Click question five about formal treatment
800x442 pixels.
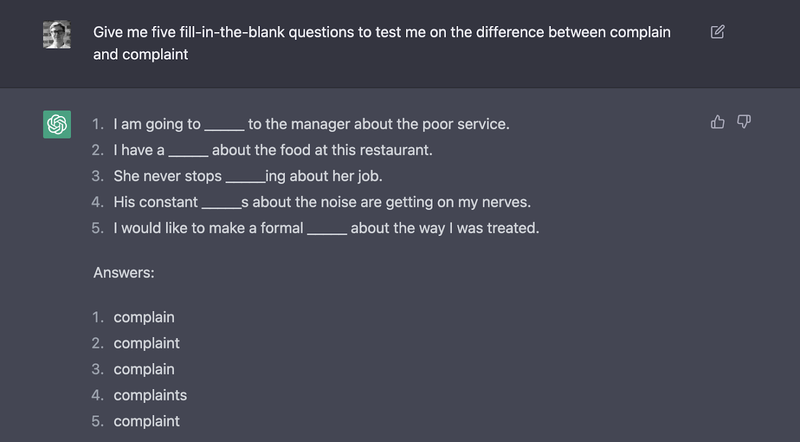point(326,229)
